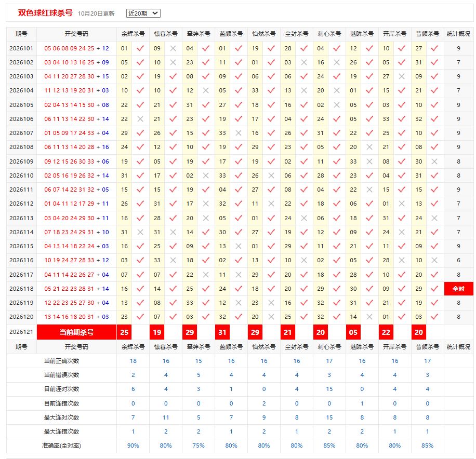The width and height of the screenshot is (476, 459).
Task: Click the red 25 badge under 余辉杀号
Action: click(124, 332)
